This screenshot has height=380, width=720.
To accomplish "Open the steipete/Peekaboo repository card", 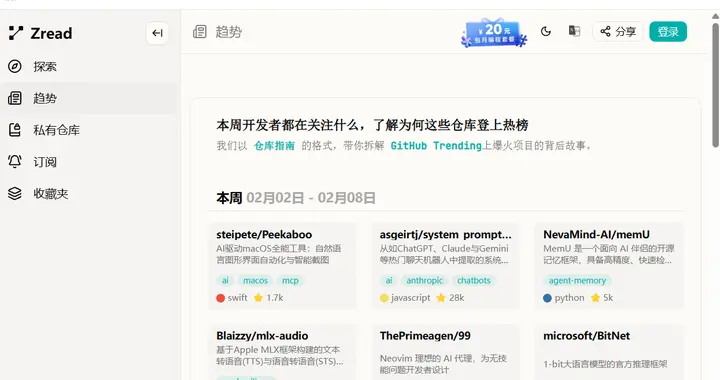I will coord(282,266).
